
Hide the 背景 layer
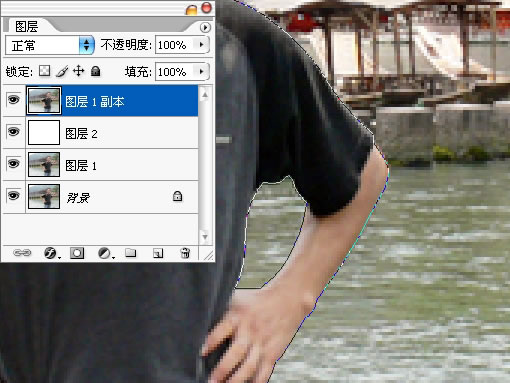(14, 196)
